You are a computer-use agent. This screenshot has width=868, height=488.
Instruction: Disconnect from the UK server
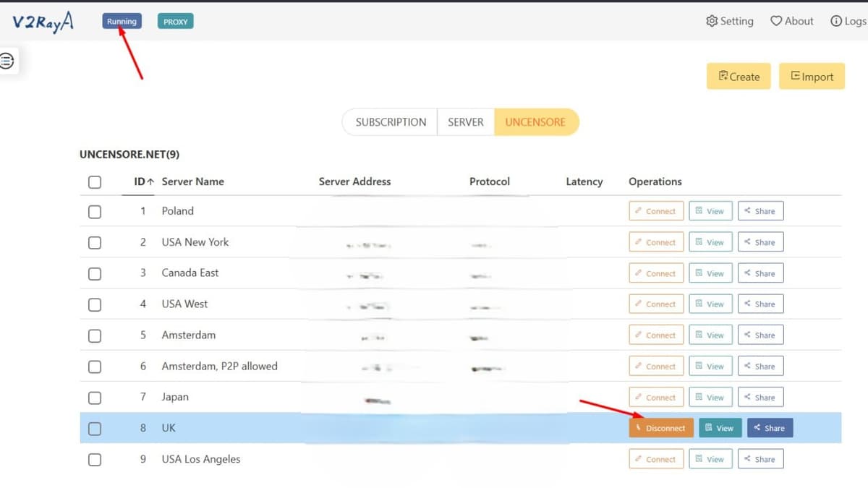coord(661,428)
